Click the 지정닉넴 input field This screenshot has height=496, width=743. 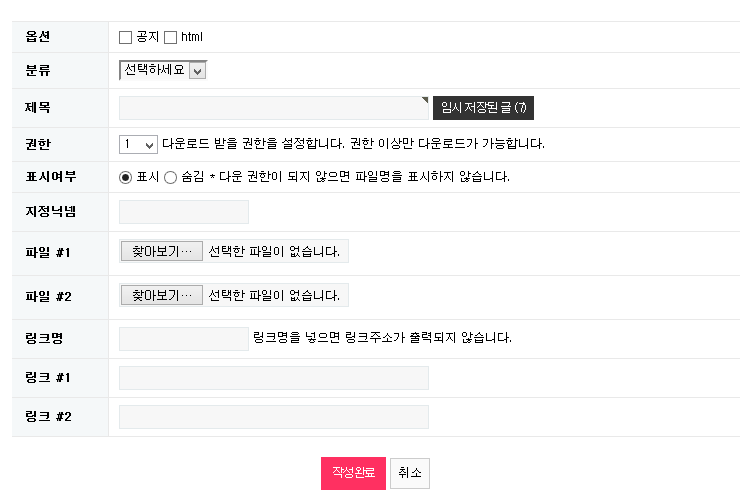tap(183, 212)
